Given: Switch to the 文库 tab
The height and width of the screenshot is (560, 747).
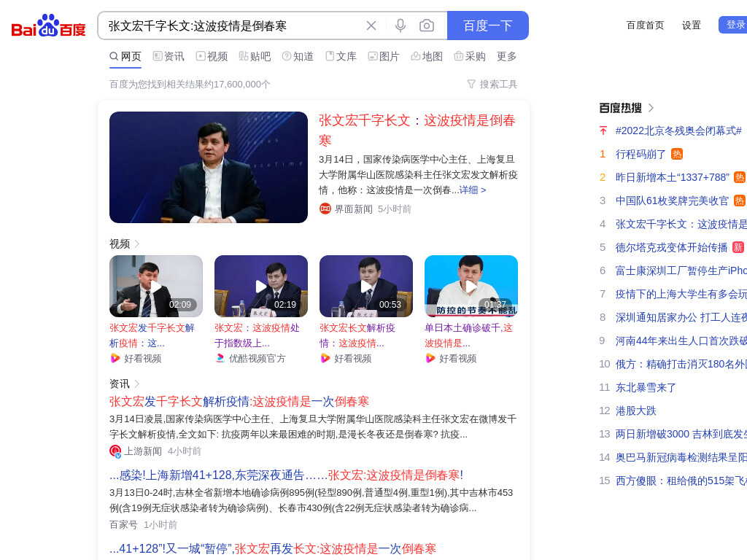Looking at the screenshot, I should pos(341,57).
